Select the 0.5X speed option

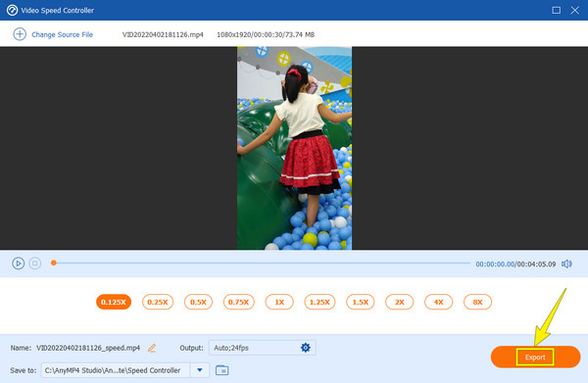[x=198, y=302]
